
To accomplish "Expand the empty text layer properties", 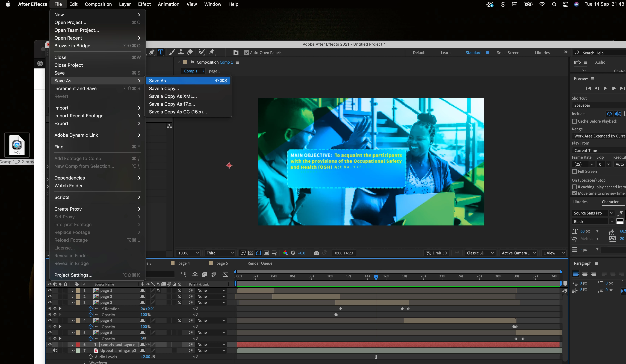I will point(73,345).
